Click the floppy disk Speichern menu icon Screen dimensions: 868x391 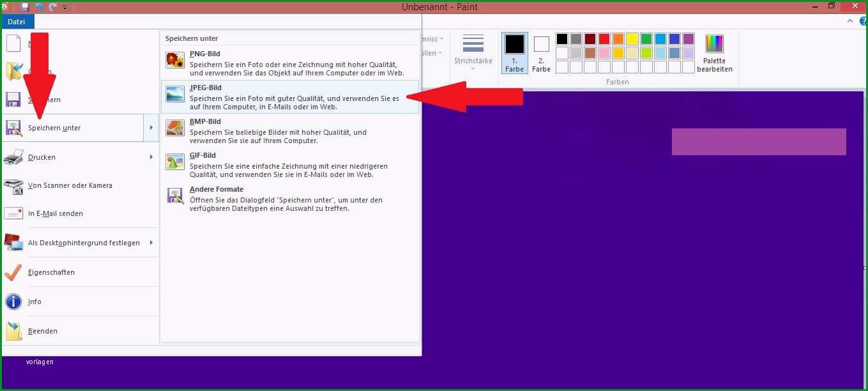tap(13, 100)
